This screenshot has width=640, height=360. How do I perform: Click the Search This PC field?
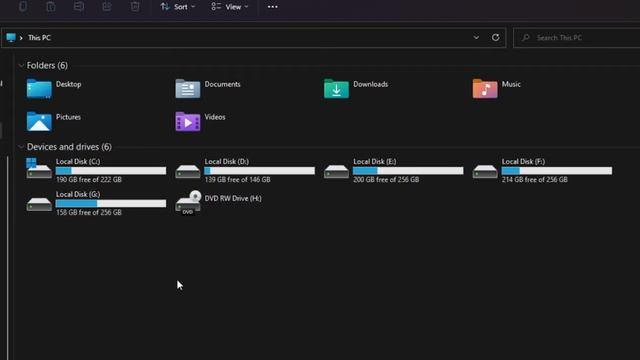(576, 38)
